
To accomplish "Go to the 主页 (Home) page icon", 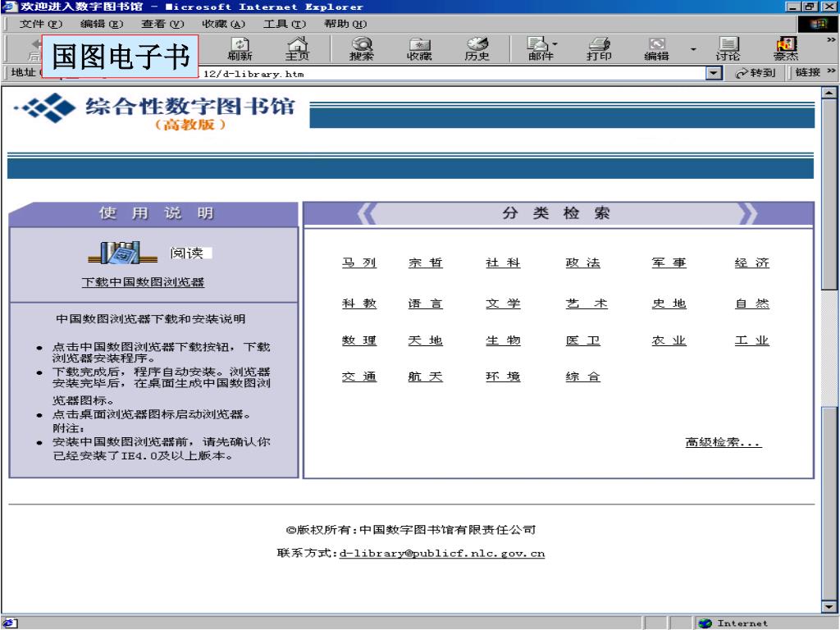I will pos(297,48).
